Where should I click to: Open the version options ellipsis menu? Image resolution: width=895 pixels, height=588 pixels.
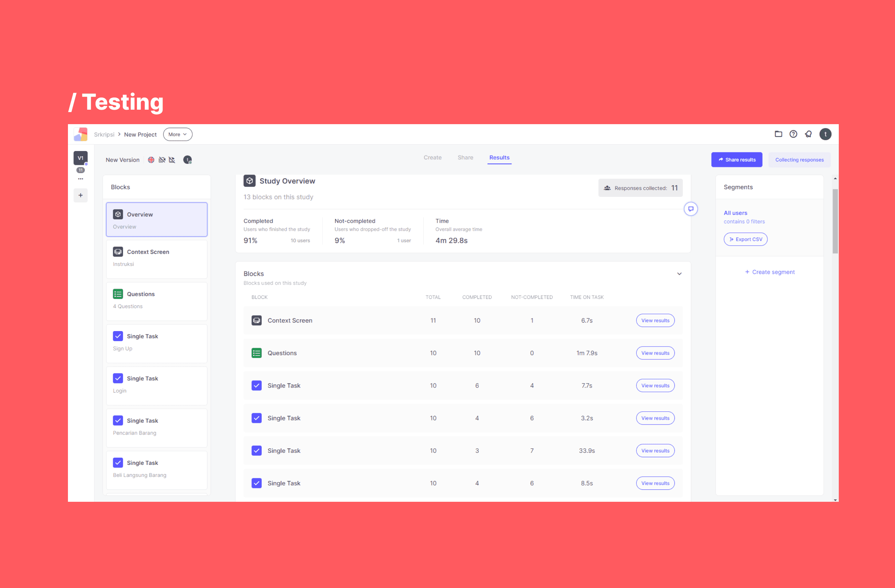[x=80, y=179]
